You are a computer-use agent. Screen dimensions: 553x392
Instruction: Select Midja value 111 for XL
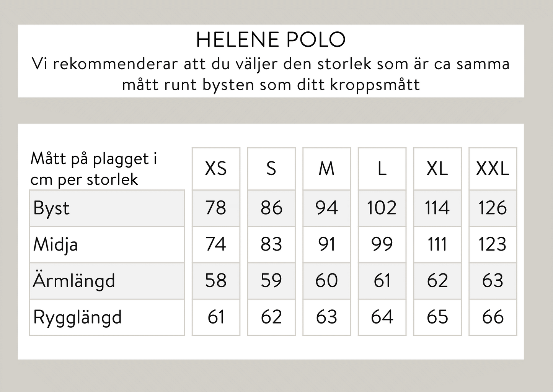click(437, 244)
